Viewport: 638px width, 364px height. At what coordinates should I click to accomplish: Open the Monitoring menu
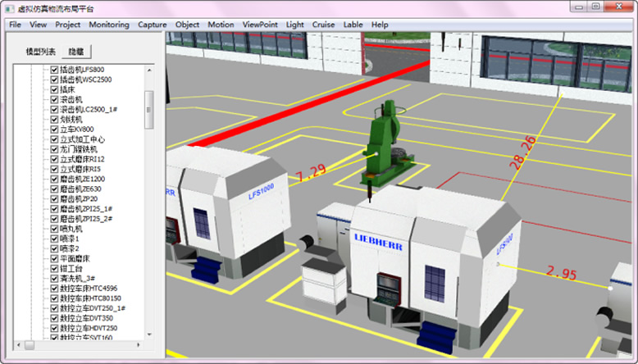(x=109, y=25)
